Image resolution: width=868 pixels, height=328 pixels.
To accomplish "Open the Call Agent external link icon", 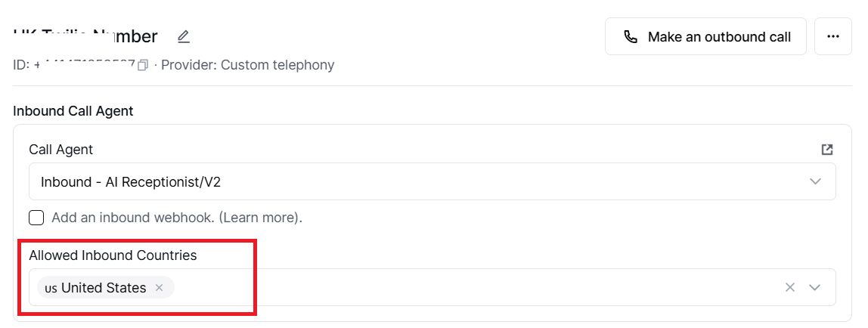I will click(x=827, y=150).
